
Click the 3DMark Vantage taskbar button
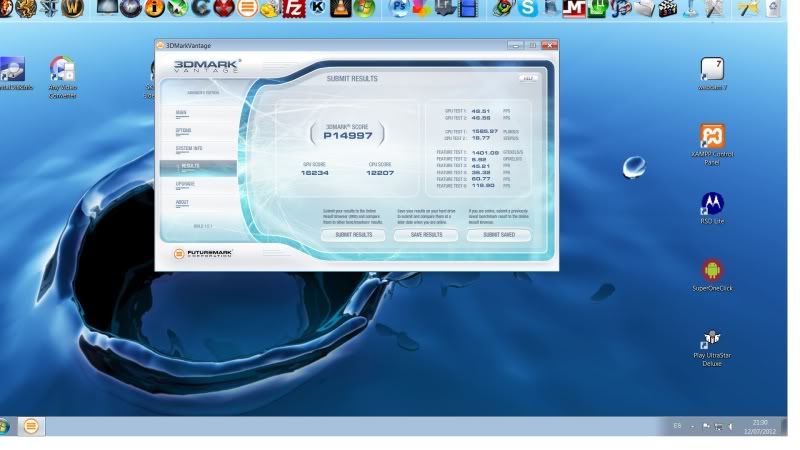tap(31, 426)
